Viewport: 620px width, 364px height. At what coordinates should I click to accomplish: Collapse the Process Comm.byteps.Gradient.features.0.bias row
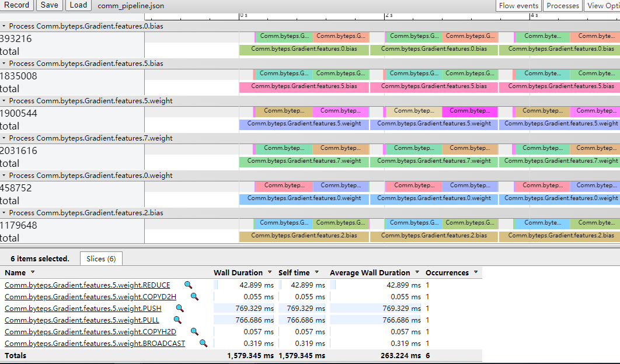coord(5,26)
